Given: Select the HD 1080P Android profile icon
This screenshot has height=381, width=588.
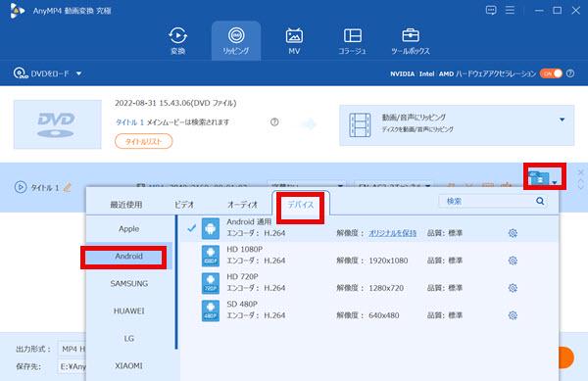Looking at the screenshot, I should (x=211, y=256).
